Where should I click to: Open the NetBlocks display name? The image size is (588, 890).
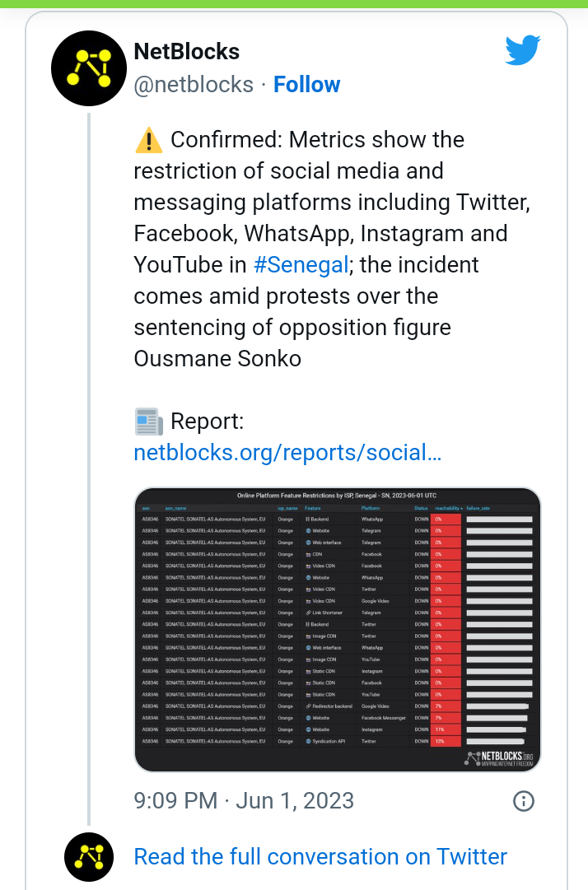tap(186, 52)
